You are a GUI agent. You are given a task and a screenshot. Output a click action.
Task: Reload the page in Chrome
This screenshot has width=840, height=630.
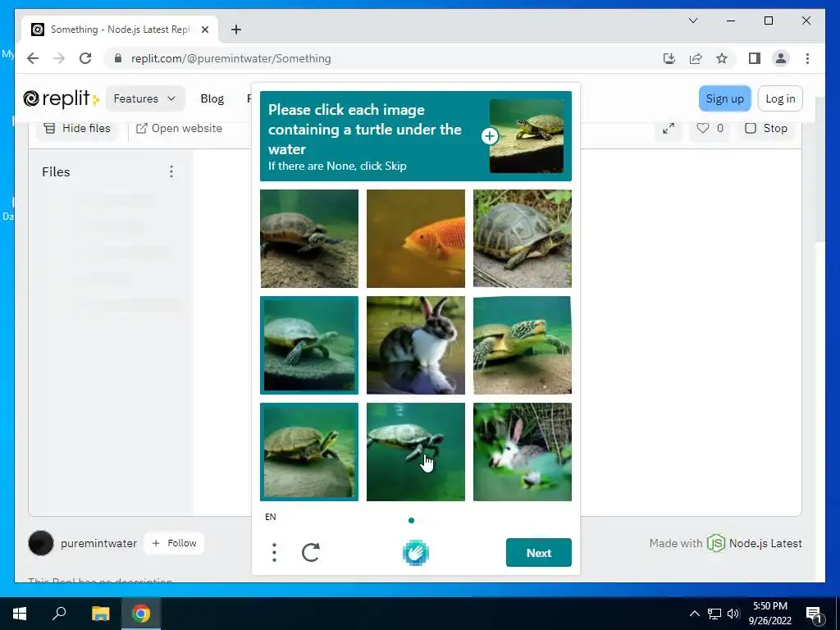click(x=85, y=58)
